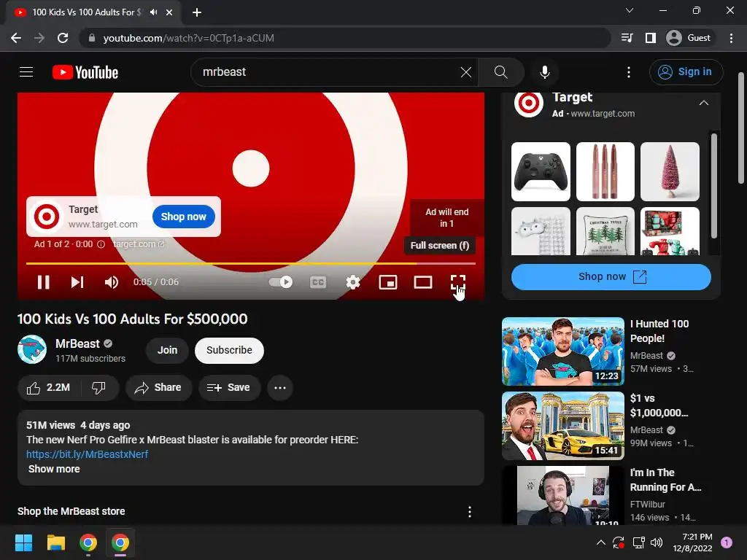Open the Guest profile menu

click(x=689, y=38)
